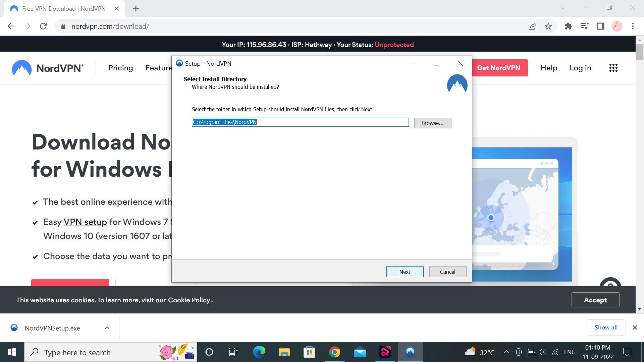Open the apps grid menu icon
This screenshot has height=362, width=644.
click(x=613, y=68)
